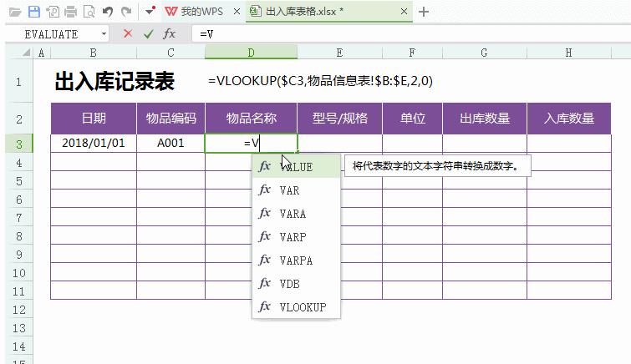The width and height of the screenshot is (631, 364).
Task: Click the cell containing A001
Action: coord(170,144)
